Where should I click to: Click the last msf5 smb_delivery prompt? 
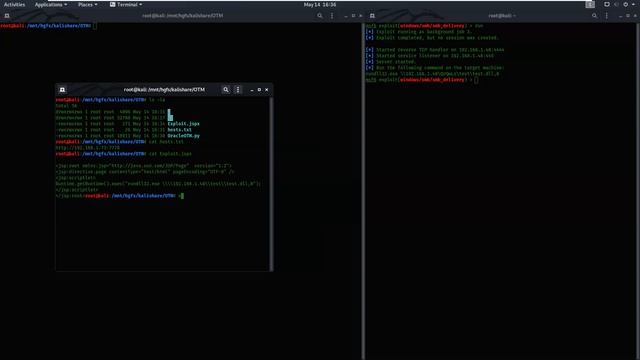[422, 80]
